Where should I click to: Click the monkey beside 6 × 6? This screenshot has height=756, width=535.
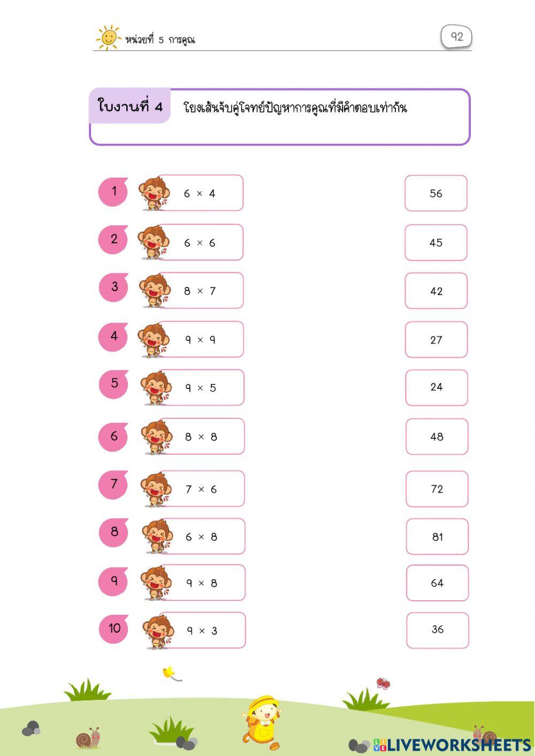[154, 242]
